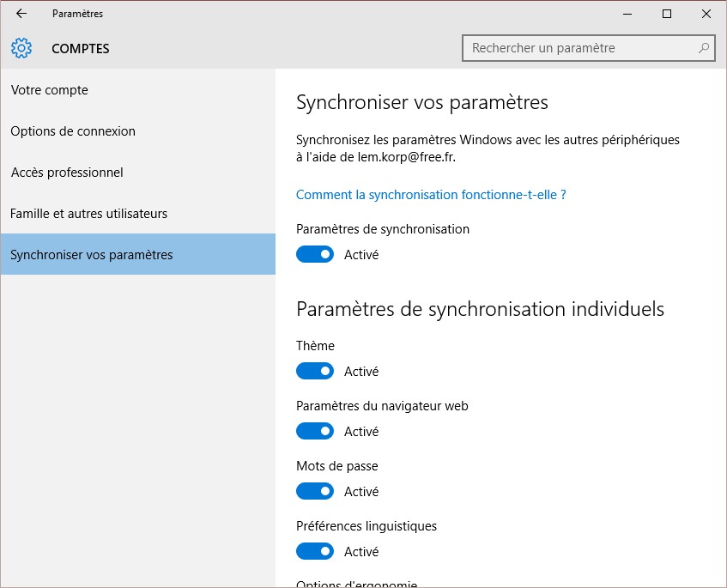Switch off Mots de passe sync
The image size is (727, 588).
pyautogui.click(x=315, y=492)
